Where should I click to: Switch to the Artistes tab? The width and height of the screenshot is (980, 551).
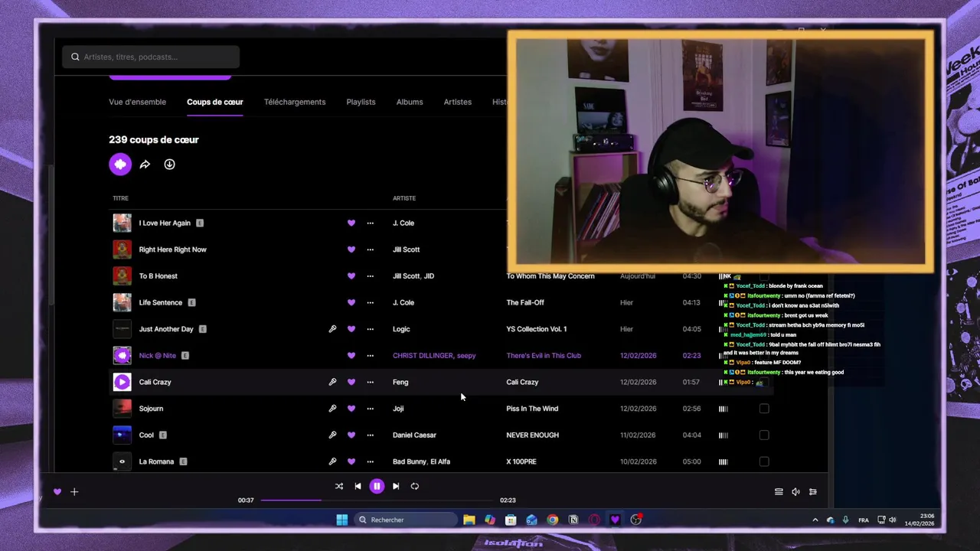coord(458,102)
